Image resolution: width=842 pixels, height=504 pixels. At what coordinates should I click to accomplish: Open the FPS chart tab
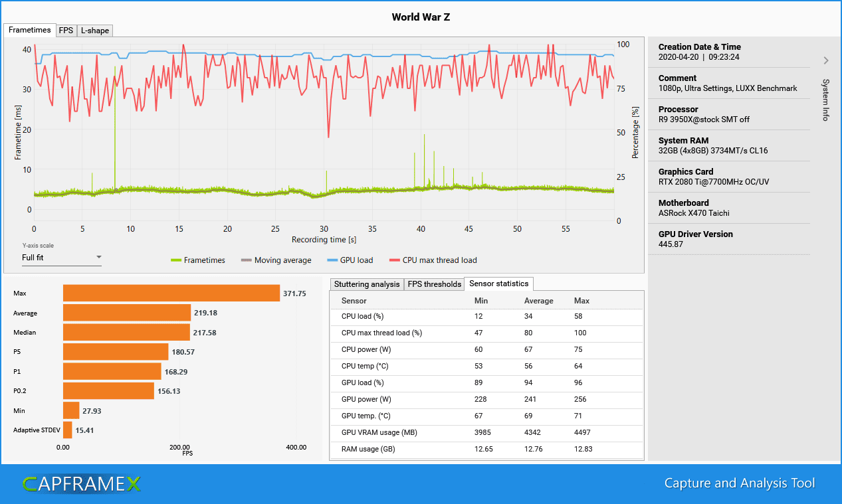(66, 31)
